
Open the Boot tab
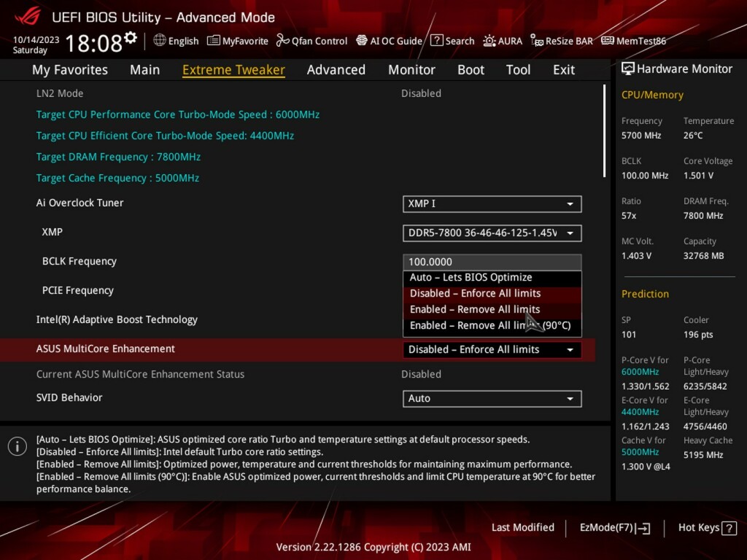click(x=471, y=70)
